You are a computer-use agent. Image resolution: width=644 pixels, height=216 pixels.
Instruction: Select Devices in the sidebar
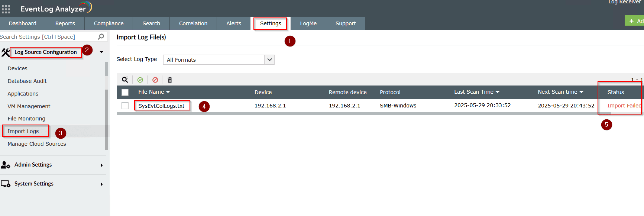[17, 68]
